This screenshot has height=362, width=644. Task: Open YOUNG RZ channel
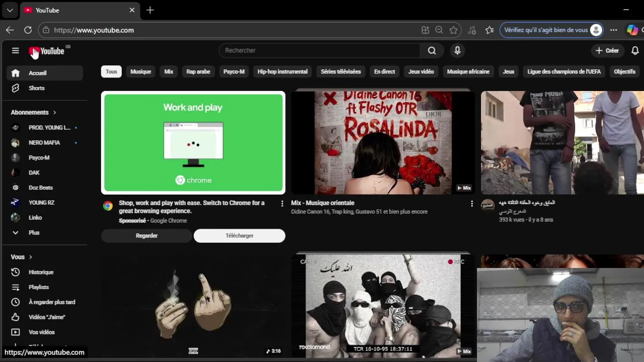click(45, 203)
